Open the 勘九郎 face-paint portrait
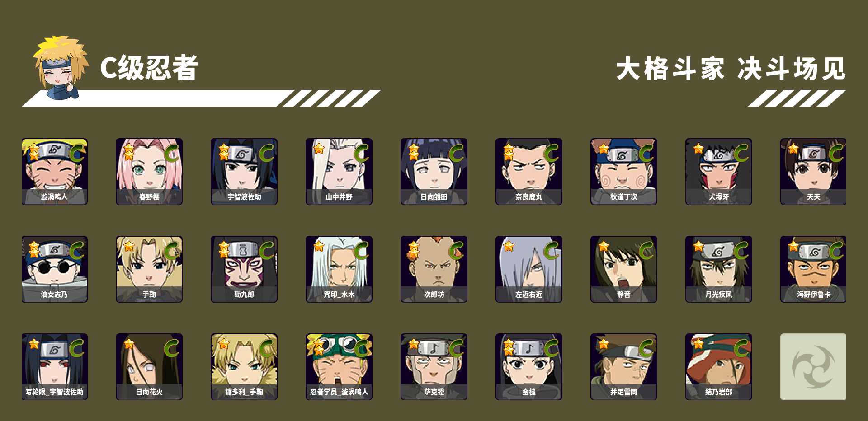This screenshot has height=421, width=868. tap(244, 269)
